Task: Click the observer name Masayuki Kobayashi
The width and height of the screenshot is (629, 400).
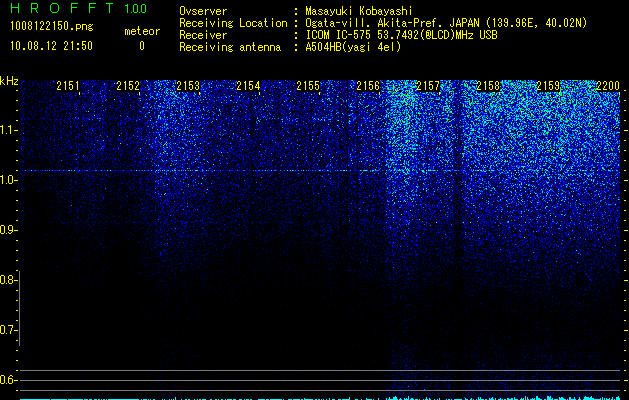Action: pos(359,11)
